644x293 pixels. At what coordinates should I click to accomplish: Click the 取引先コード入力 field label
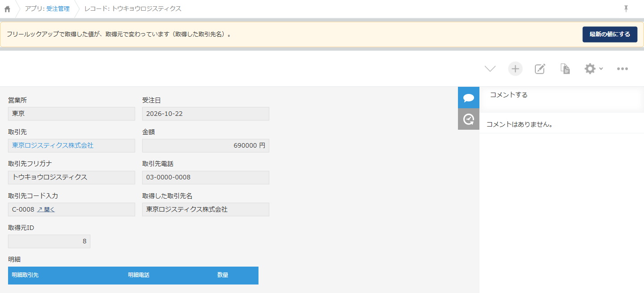point(33,196)
